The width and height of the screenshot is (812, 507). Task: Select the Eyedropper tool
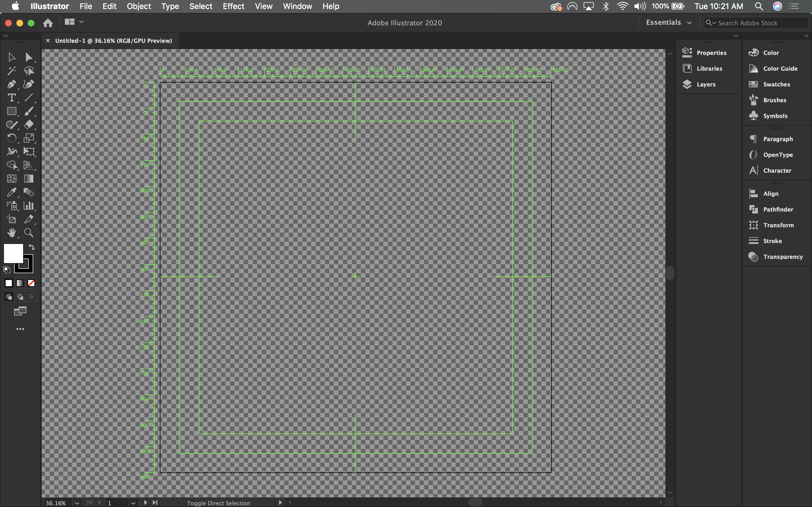pos(12,192)
